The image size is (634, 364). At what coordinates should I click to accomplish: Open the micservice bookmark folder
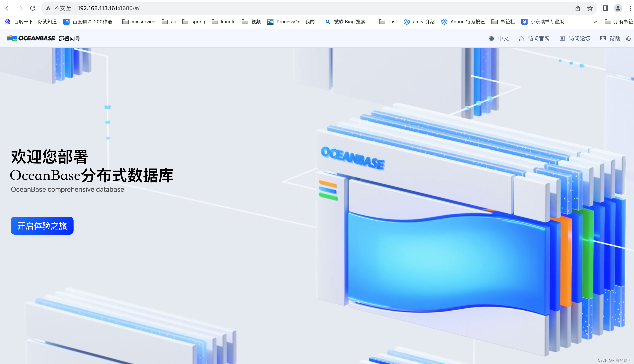139,22
